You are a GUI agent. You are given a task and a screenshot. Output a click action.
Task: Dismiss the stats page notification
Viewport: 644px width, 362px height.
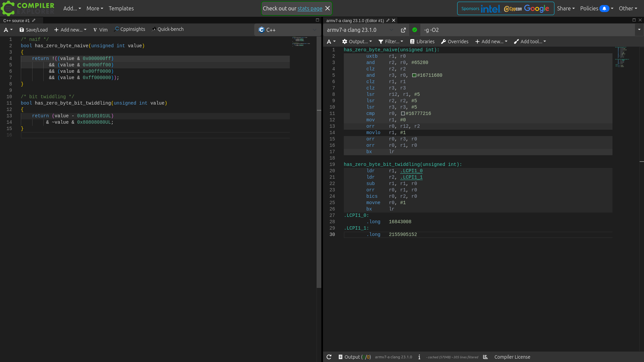[x=328, y=8]
